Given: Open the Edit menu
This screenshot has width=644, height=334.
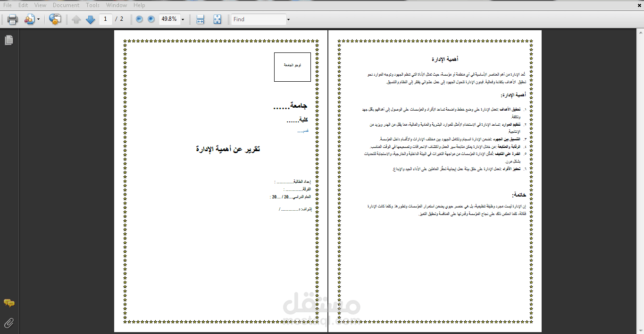Looking at the screenshot, I should 23,5.
